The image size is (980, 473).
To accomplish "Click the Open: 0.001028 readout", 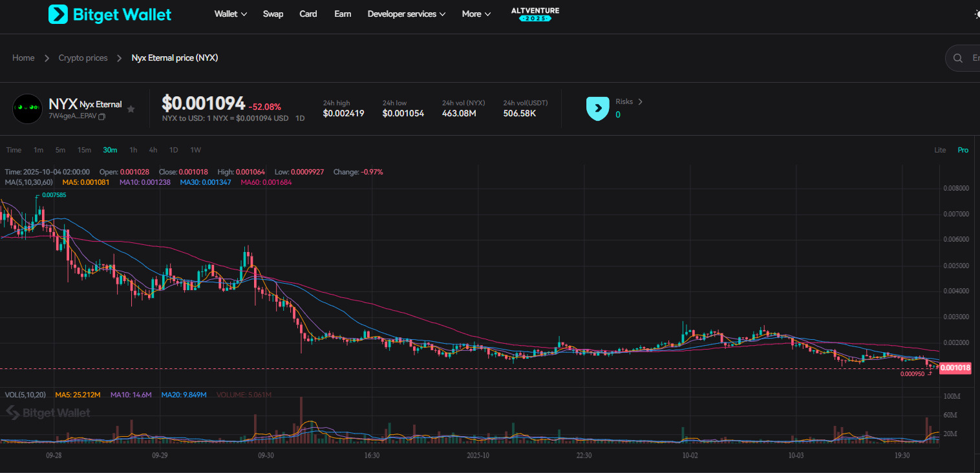I will pyautogui.click(x=124, y=172).
